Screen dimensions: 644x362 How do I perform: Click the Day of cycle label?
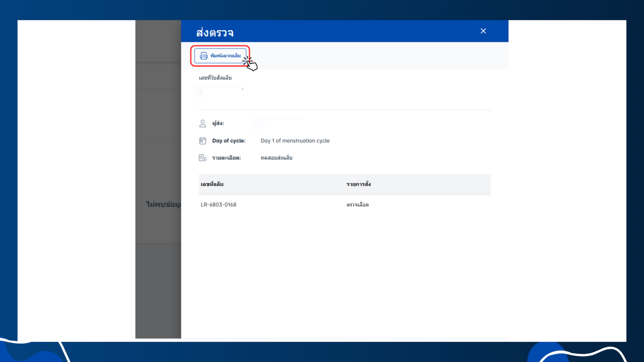[x=229, y=141]
